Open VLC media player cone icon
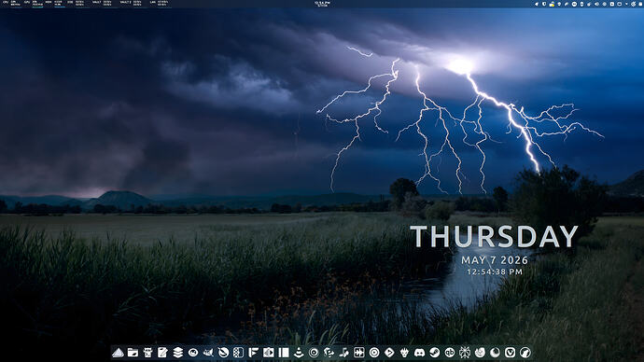The width and height of the screenshot is (644, 362). pos(299,353)
